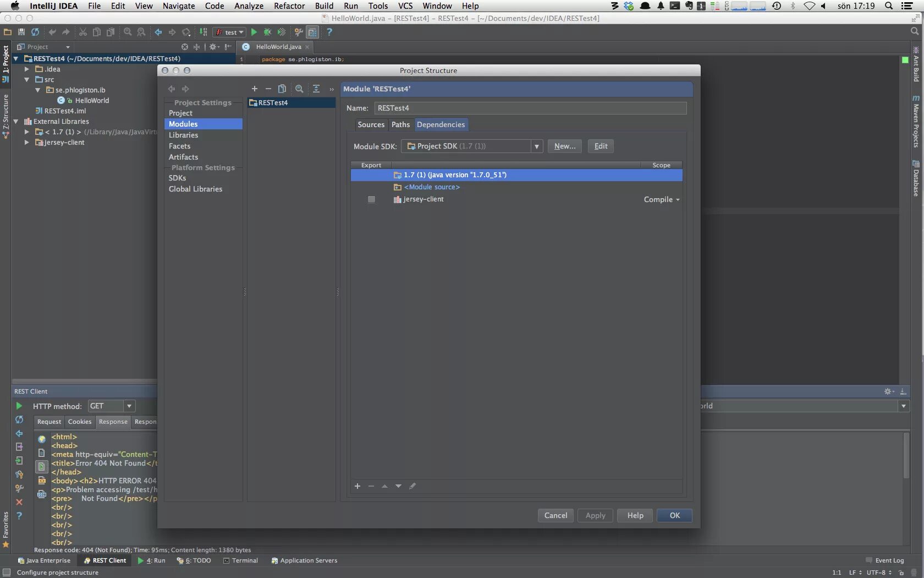Click the Collapse All icon in the Project panel
This screenshot has width=924, height=578.
196,47
